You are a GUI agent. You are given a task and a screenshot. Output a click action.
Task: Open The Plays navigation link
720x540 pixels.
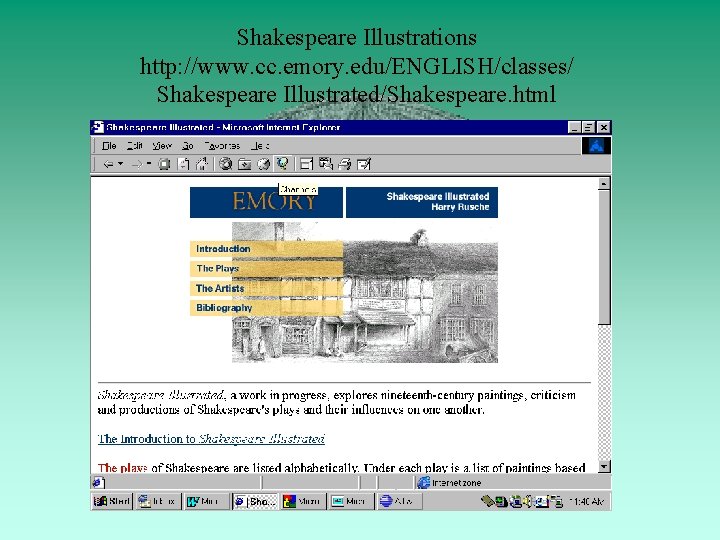click(266, 269)
